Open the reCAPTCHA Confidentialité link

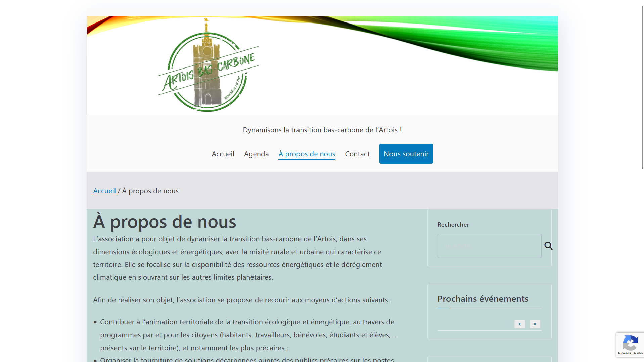tap(624, 353)
